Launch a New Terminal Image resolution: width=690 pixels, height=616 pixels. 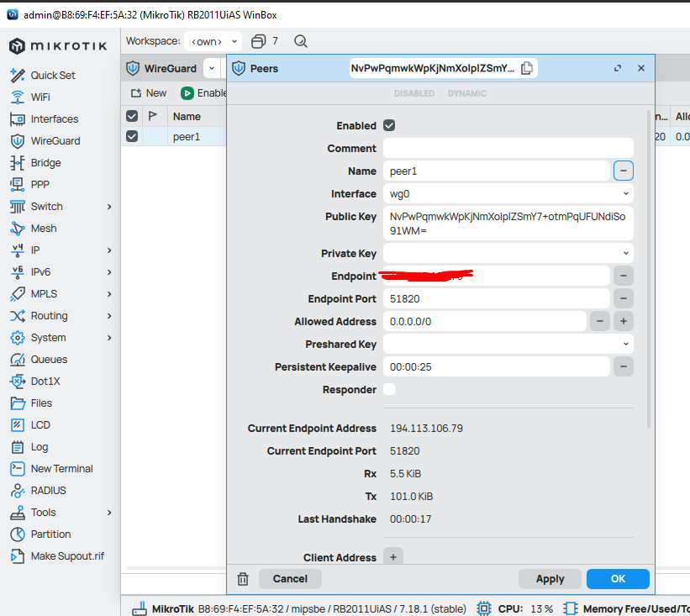point(51,469)
